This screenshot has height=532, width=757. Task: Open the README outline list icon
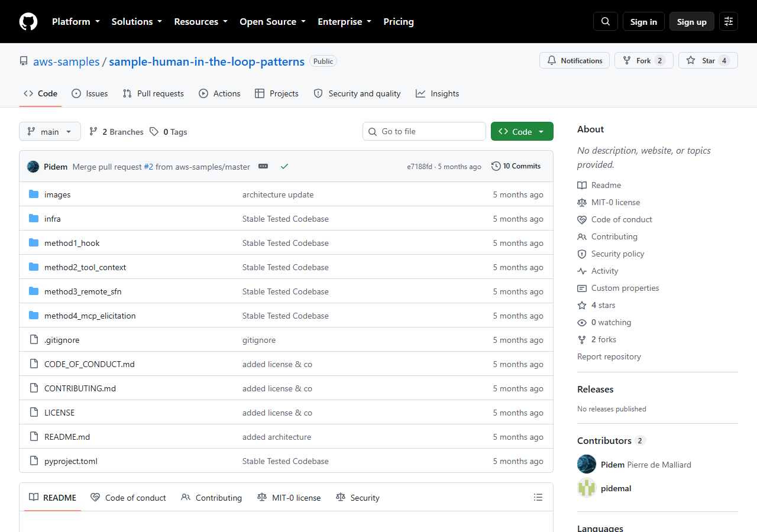click(x=538, y=498)
